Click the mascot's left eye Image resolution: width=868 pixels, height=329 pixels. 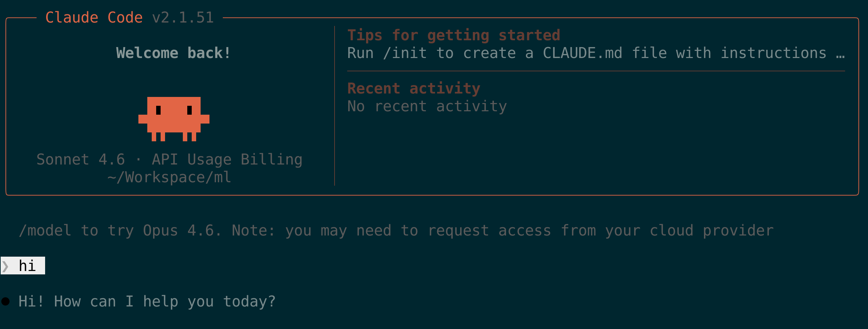pos(158,110)
